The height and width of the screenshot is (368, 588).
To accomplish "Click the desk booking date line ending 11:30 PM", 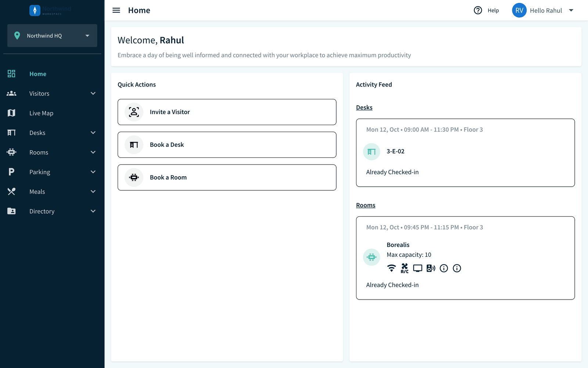I will 424,130.
